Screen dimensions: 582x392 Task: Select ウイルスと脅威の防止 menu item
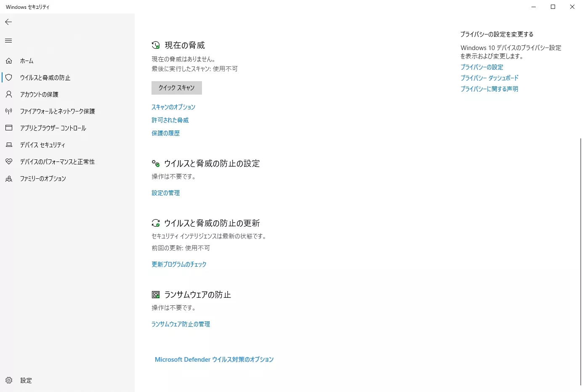(x=45, y=78)
